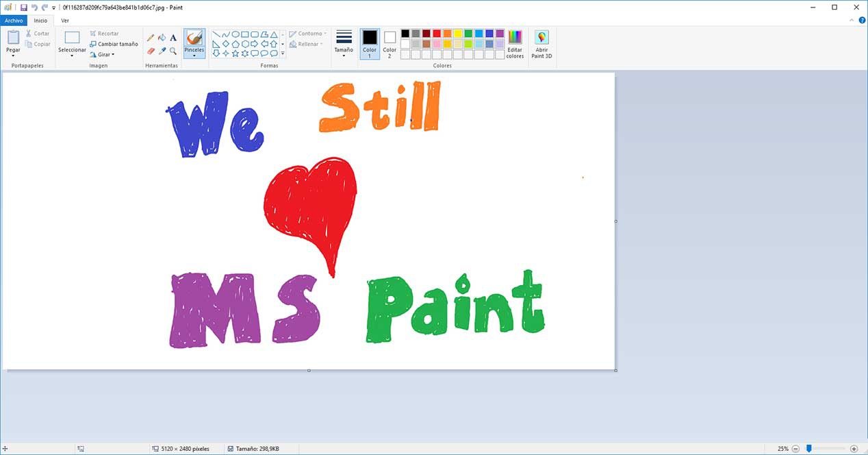Select the Color picker eyedropper tool
Image resolution: width=868 pixels, height=455 pixels.
pyautogui.click(x=162, y=51)
